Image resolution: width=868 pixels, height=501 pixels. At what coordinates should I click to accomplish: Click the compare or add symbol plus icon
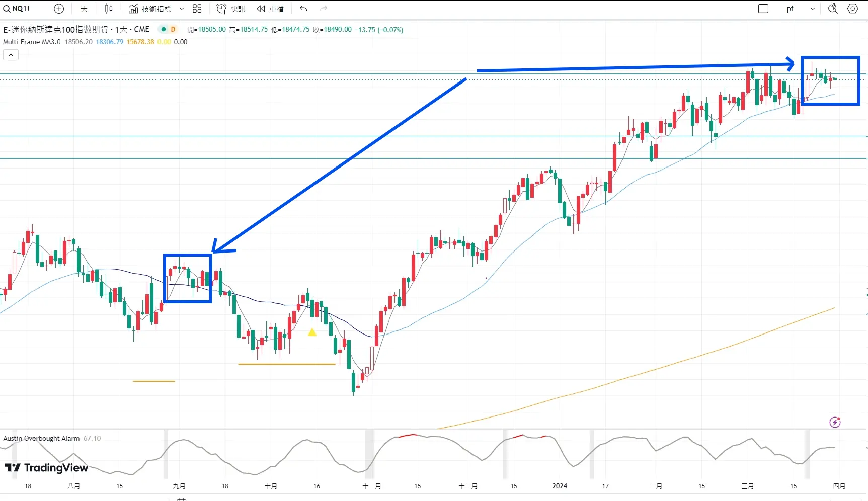tap(59, 9)
